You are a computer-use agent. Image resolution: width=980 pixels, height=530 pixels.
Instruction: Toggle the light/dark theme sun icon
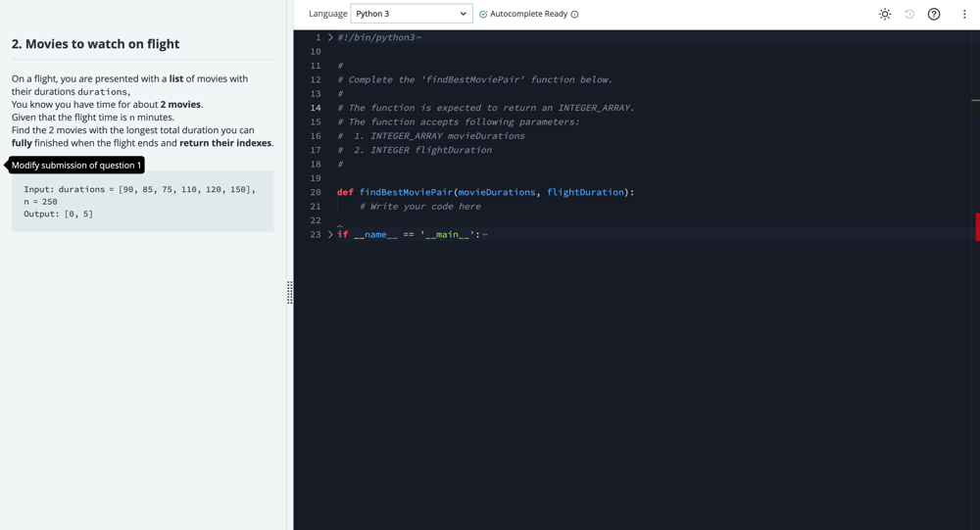[884, 14]
